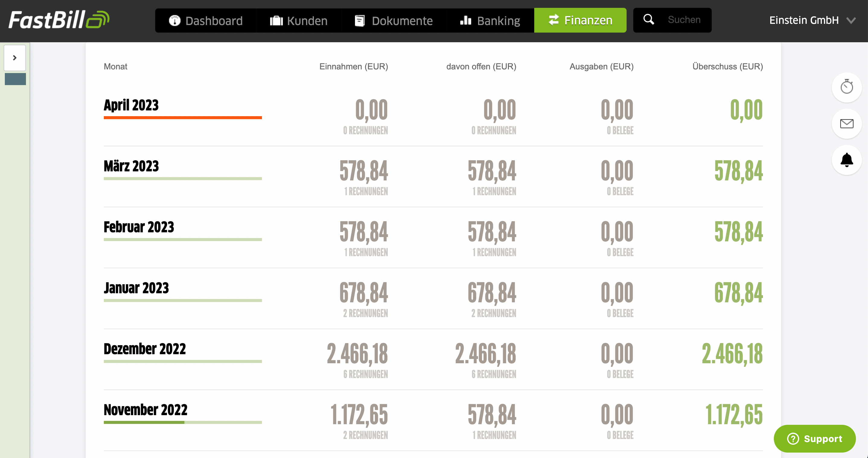Open the Dokumente menu
Screen dimensions: 868x458
tap(394, 21)
